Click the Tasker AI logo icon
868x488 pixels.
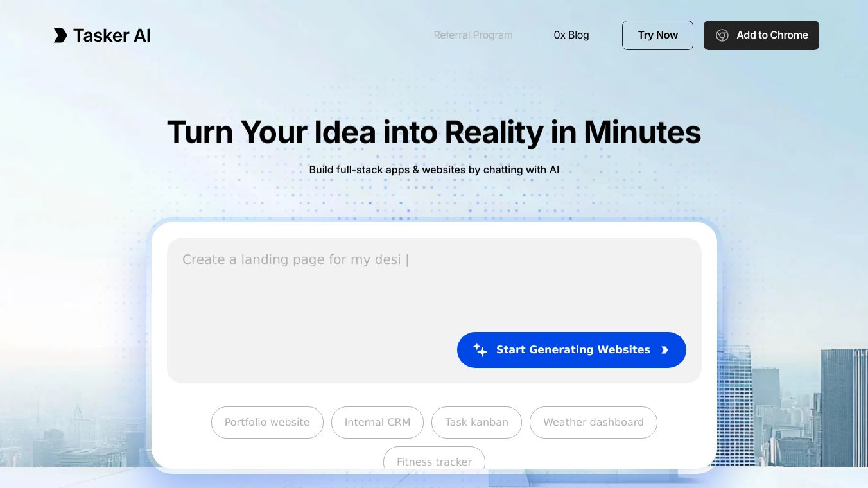(x=60, y=35)
